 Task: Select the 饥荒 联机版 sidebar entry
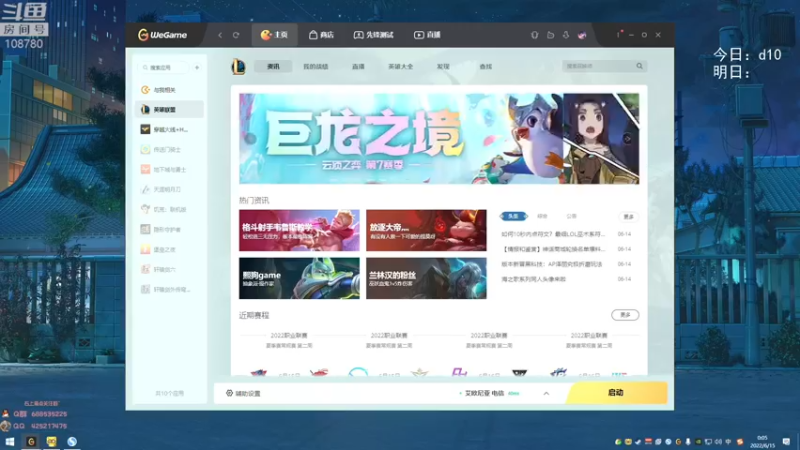[169, 209]
